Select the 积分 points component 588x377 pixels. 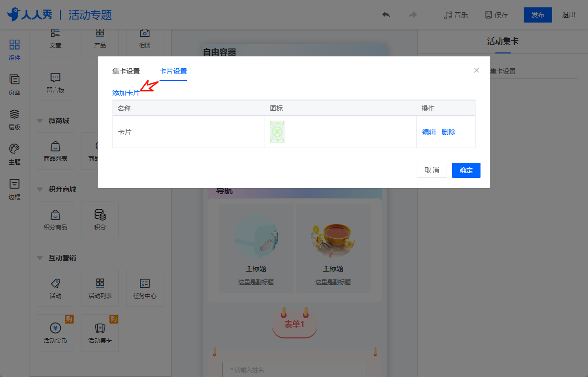click(100, 220)
